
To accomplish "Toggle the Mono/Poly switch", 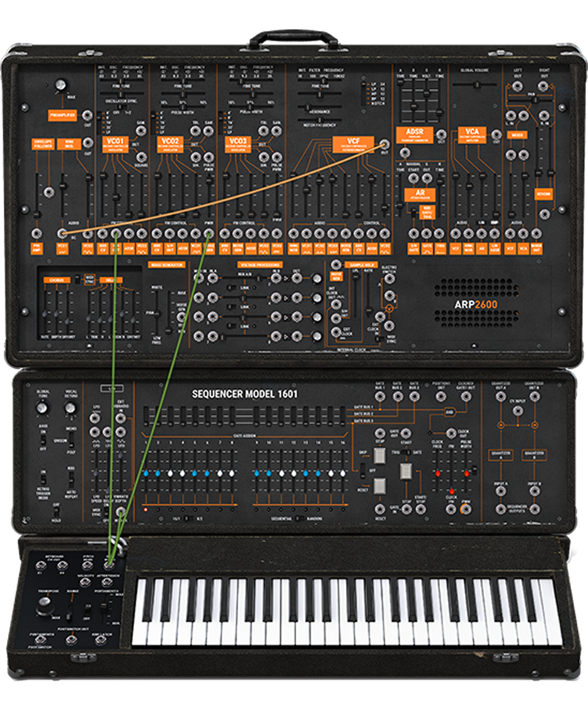I will (x=71, y=439).
